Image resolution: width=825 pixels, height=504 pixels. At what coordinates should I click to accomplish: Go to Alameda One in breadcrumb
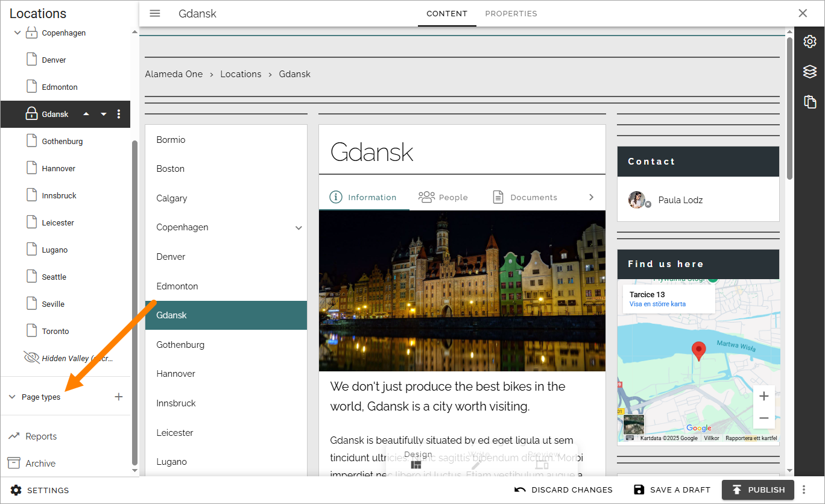coord(174,74)
